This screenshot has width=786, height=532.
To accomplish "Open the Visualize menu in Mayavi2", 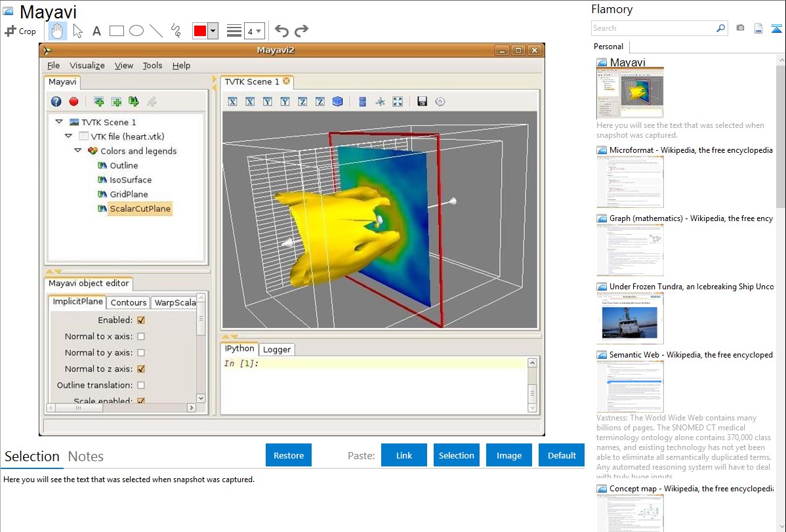I will (x=87, y=66).
